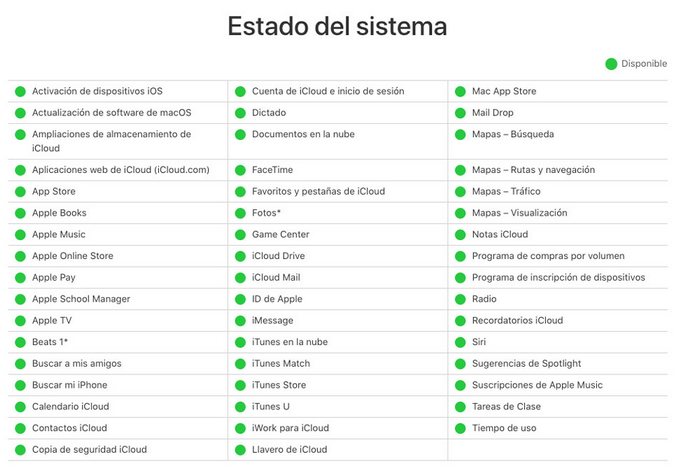
Task: Click the green dot next to Apple Music
Action: (20, 235)
